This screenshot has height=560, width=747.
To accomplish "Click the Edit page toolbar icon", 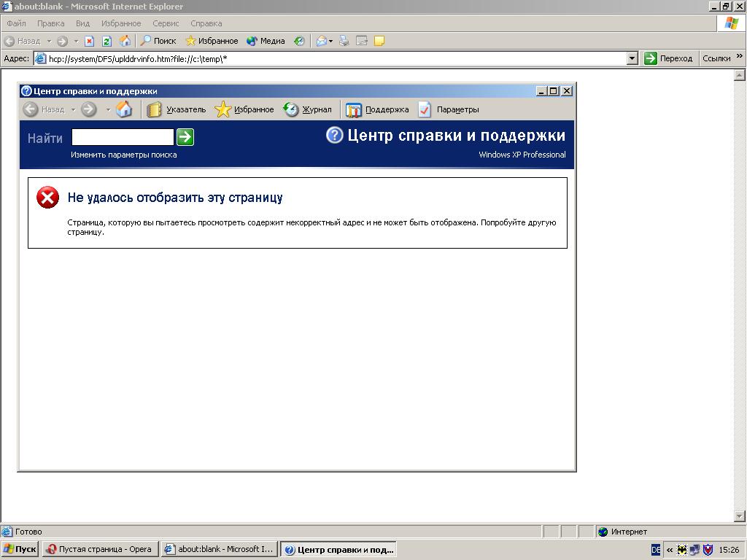I will (362, 41).
